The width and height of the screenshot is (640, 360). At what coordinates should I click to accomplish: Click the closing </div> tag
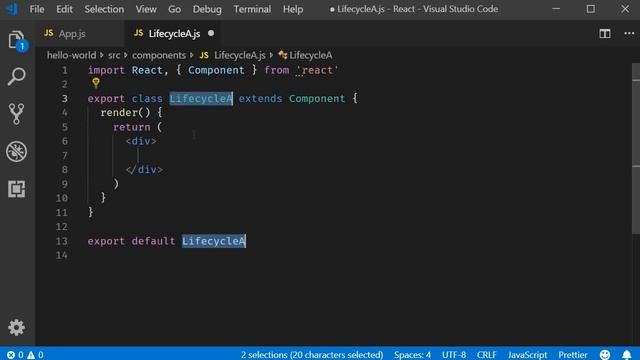point(144,170)
